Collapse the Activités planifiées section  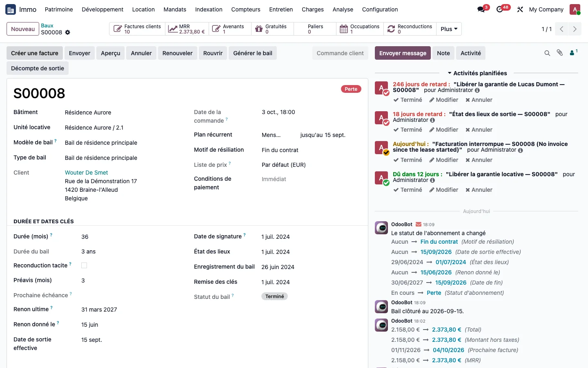point(477,73)
